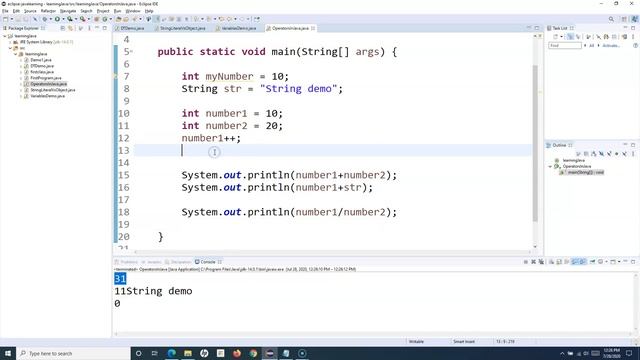This screenshot has height=360, width=640.
Task: Select FirstProgram.java in Package Explorer
Action: pyautogui.click(x=45, y=78)
